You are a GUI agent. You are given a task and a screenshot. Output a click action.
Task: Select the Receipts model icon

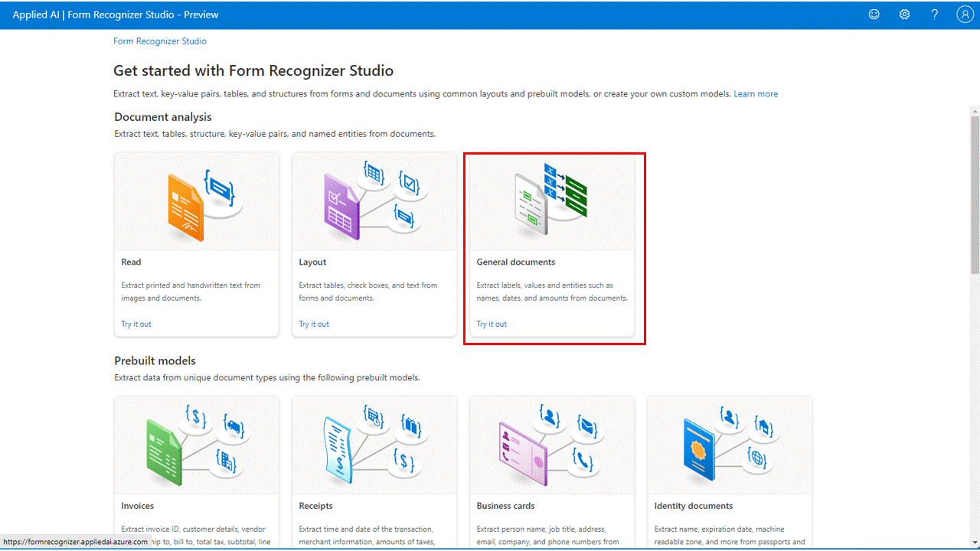pyautogui.click(x=374, y=444)
